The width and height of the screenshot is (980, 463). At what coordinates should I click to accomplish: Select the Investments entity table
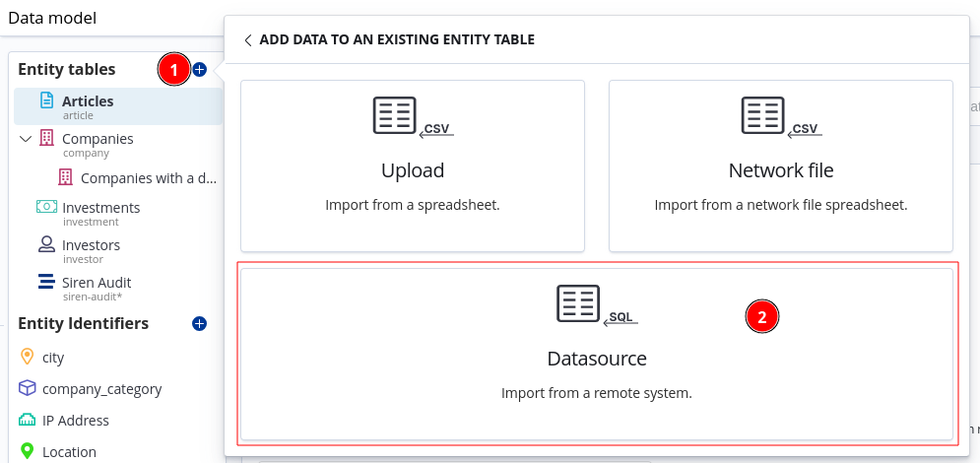click(x=100, y=208)
